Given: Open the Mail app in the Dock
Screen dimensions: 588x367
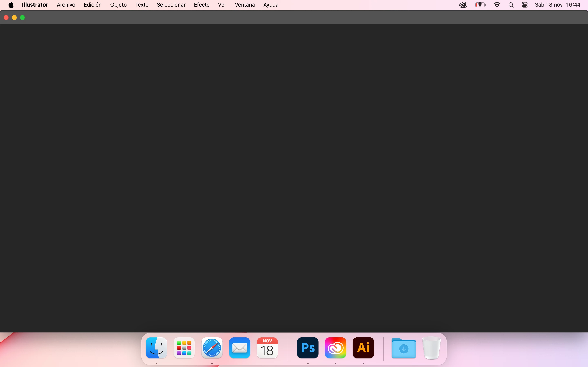Looking at the screenshot, I should point(239,348).
